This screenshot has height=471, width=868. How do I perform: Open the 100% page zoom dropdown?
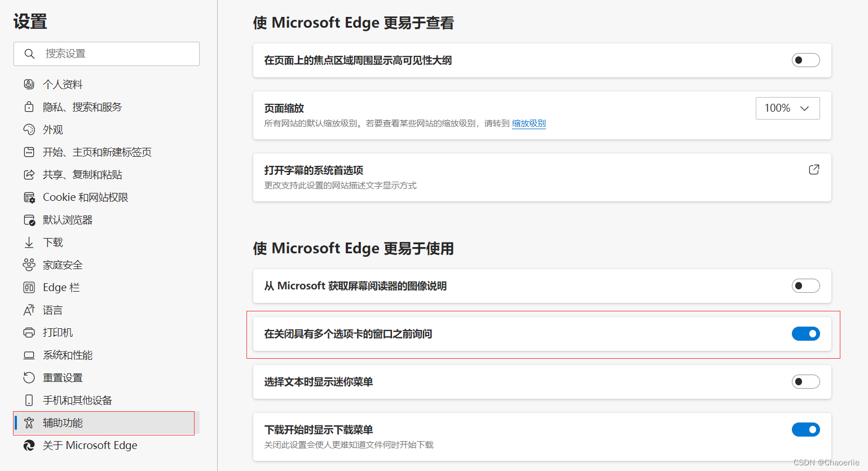pyautogui.click(x=787, y=108)
